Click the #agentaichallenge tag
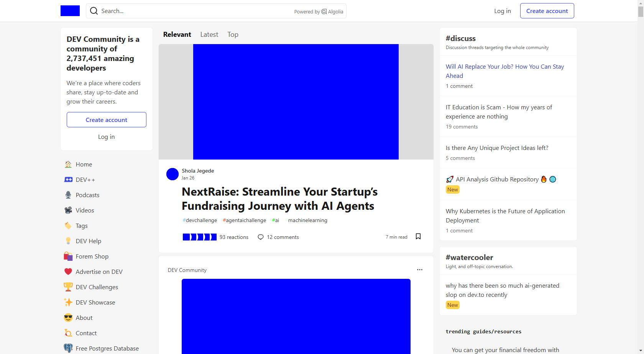 point(244,220)
